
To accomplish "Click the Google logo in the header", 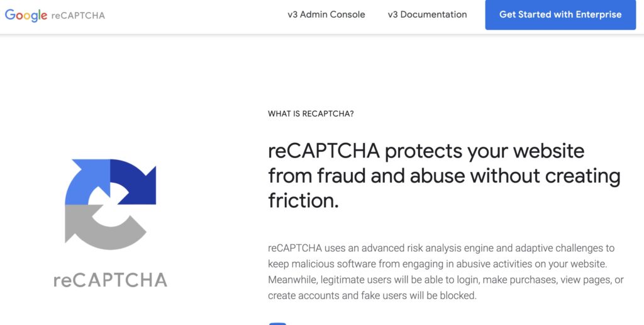I will tap(26, 15).
